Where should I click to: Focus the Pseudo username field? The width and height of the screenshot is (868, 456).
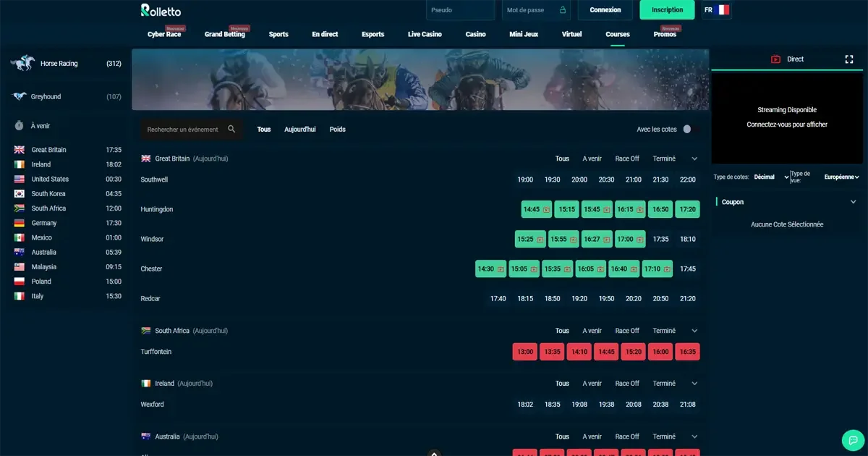[x=461, y=10]
